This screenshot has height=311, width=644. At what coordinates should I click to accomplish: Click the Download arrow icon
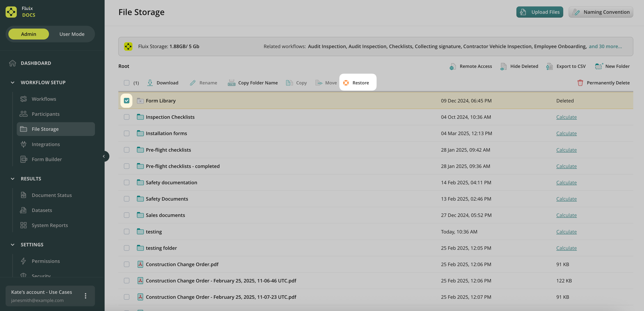(x=150, y=83)
